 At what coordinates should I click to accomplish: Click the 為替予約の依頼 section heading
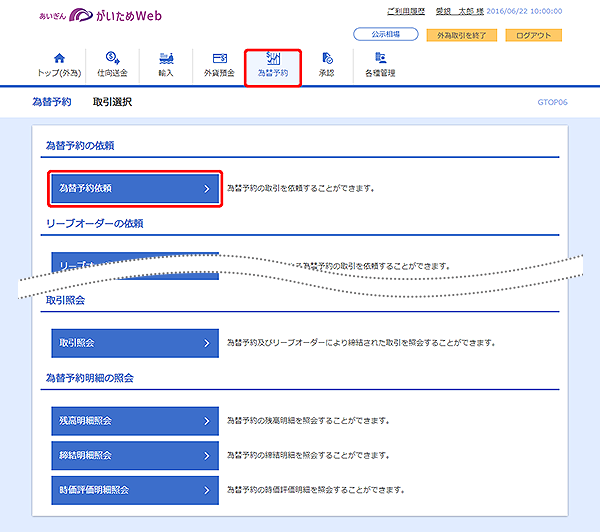click(80, 145)
